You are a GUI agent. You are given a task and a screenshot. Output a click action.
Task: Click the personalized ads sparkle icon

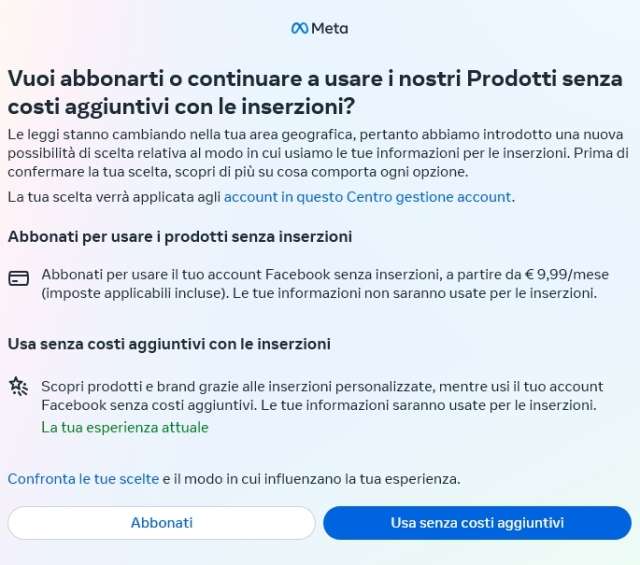click(18, 386)
